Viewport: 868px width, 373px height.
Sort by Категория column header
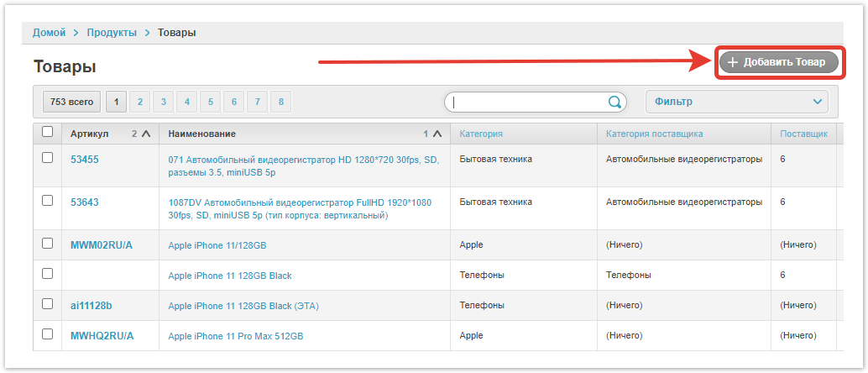[481, 134]
